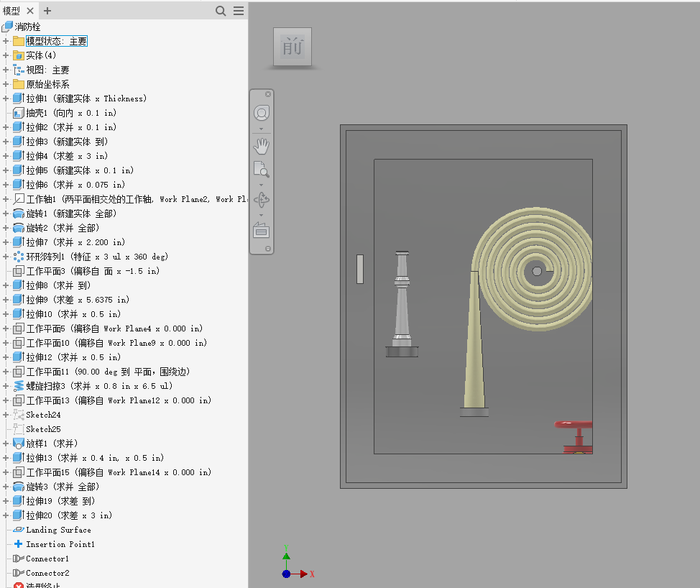The image size is (700, 588).
Task: Click the red valve handwheel in viewport
Action: (x=574, y=424)
